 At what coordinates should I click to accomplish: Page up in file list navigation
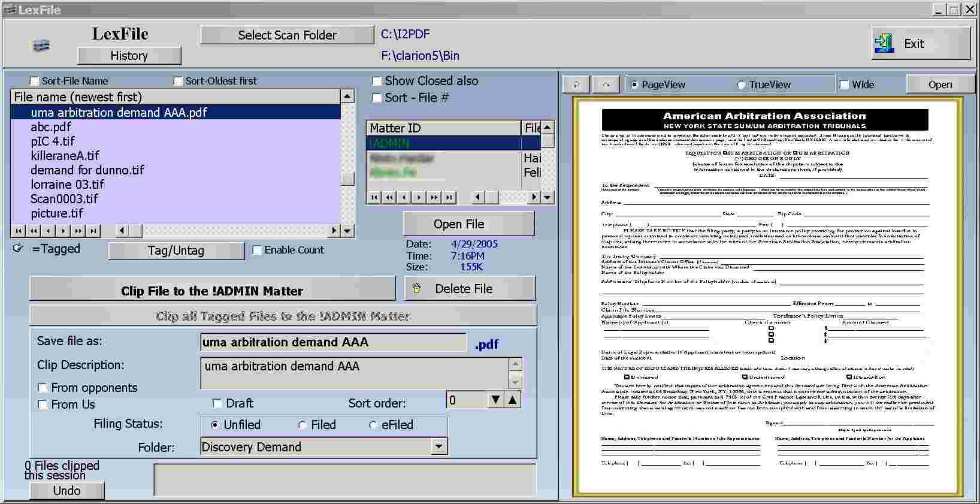click(x=34, y=231)
